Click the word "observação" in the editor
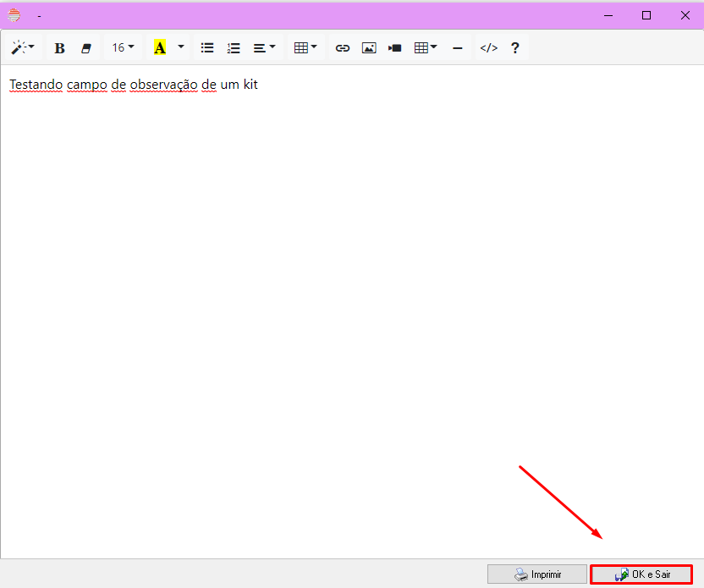 pos(163,85)
